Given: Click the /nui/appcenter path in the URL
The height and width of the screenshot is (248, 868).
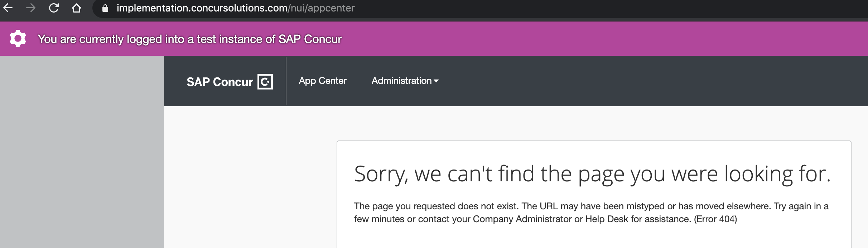Looking at the screenshot, I should tap(321, 8).
